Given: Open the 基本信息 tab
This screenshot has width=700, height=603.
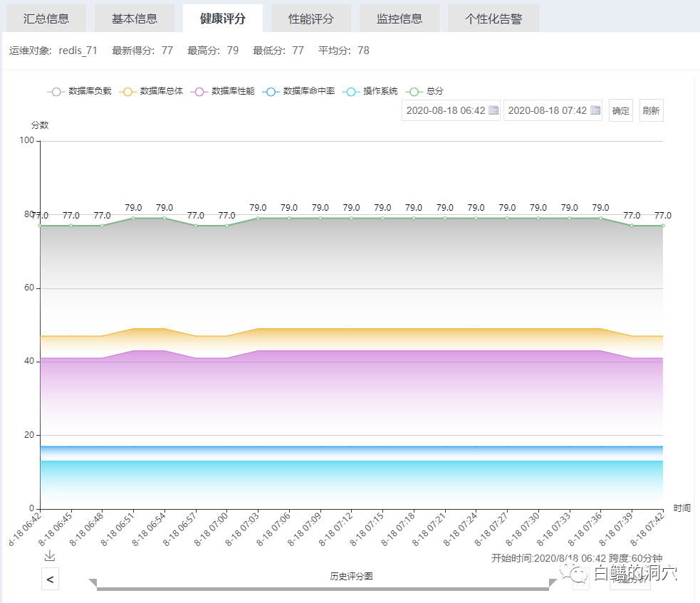Looking at the screenshot, I should (x=135, y=19).
